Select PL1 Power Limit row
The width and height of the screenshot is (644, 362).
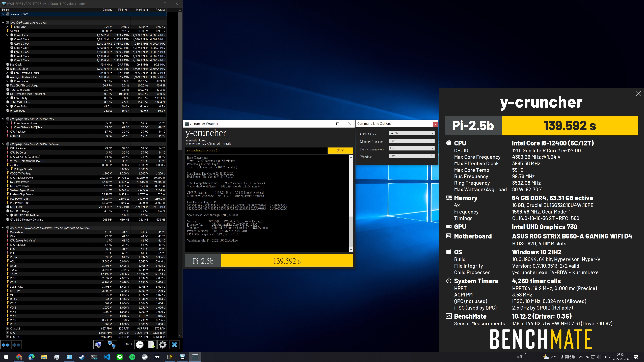coord(84,199)
